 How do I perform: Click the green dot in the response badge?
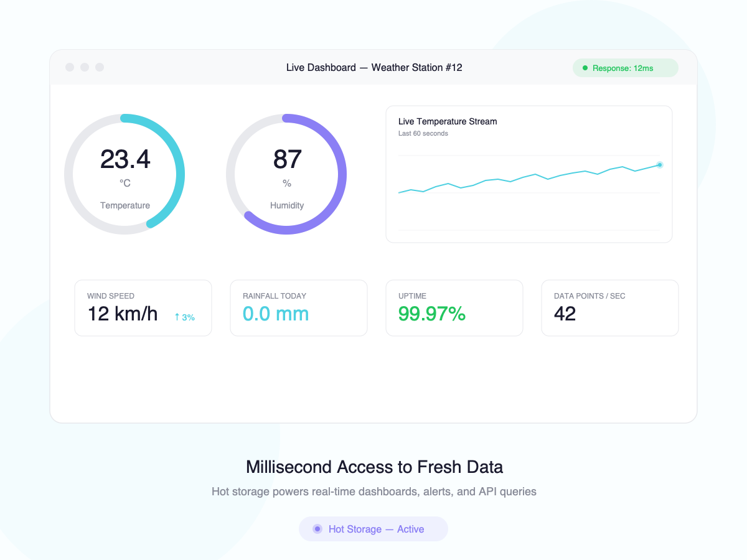(585, 68)
